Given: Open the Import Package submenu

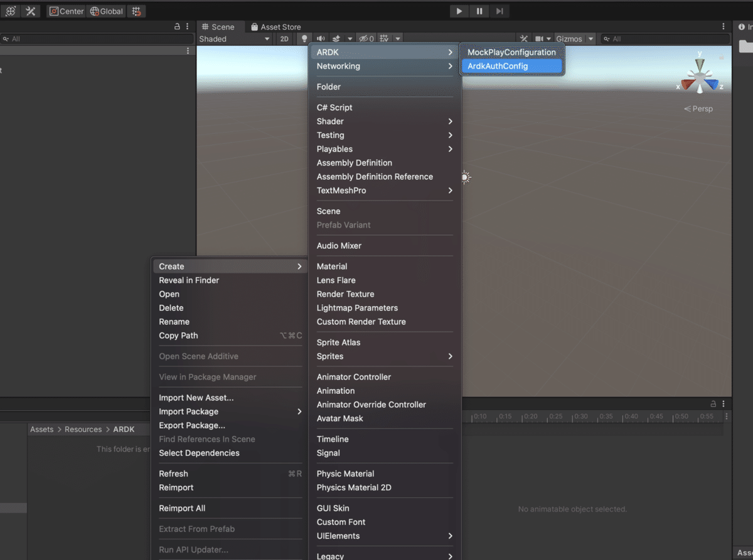Looking at the screenshot, I should coord(230,411).
